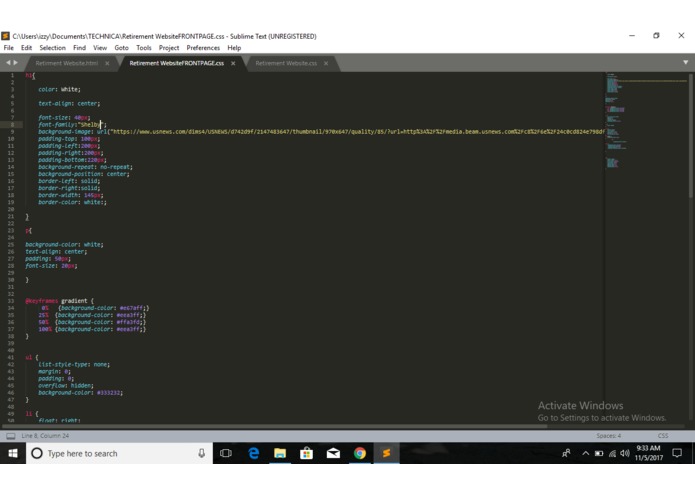
Task: Open the Mail app in taskbar
Action: click(333, 453)
